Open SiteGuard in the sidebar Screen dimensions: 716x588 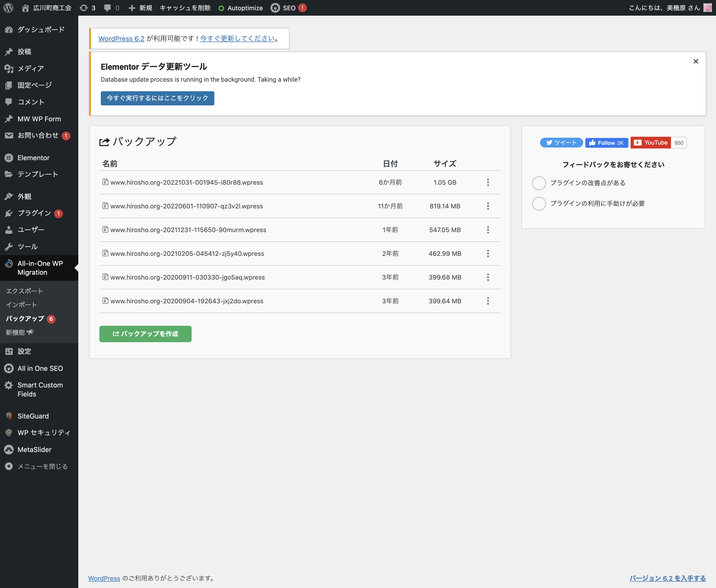click(39, 416)
